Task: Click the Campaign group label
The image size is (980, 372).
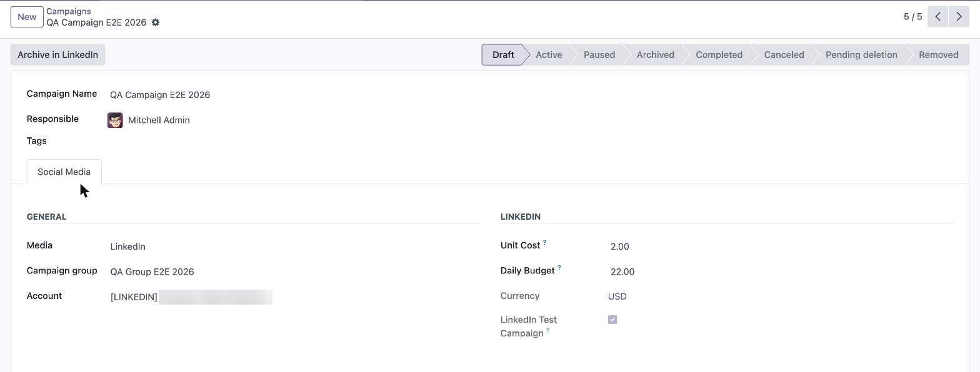Action: pos(62,270)
